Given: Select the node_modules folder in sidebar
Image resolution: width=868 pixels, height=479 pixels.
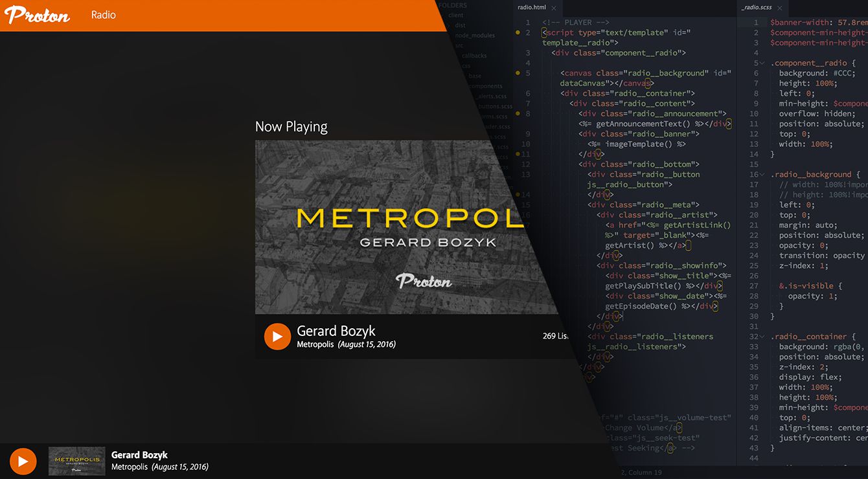Looking at the screenshot, I should click(474, 36).
